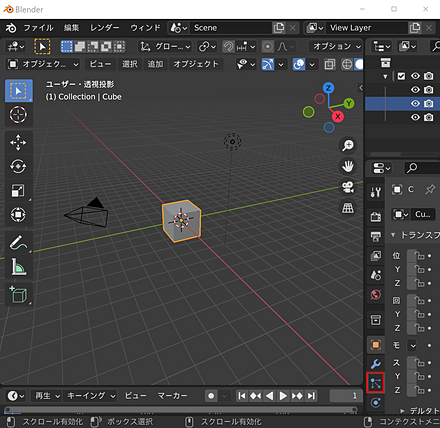Image resolution: width=440 pixels, height=428 pixels.
Task: Select the Move tool in the toolbar
Action: [18, 143]
